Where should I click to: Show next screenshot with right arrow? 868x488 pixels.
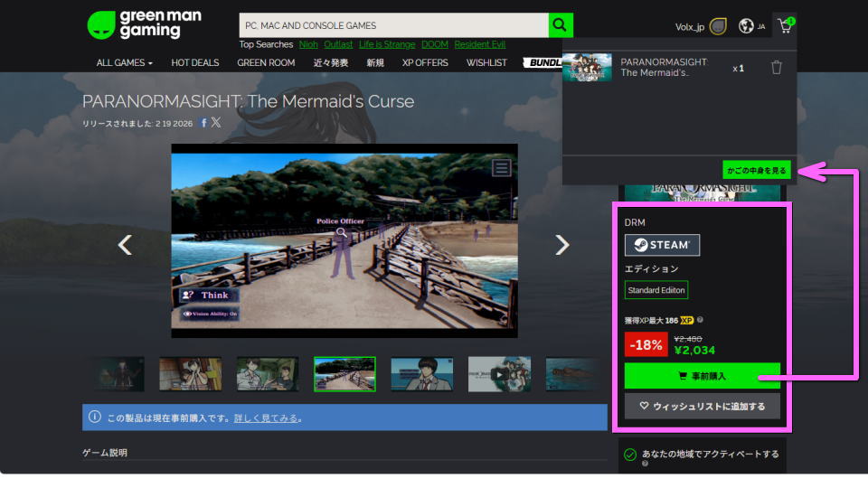pyautogui.click(x=561, y=245)
